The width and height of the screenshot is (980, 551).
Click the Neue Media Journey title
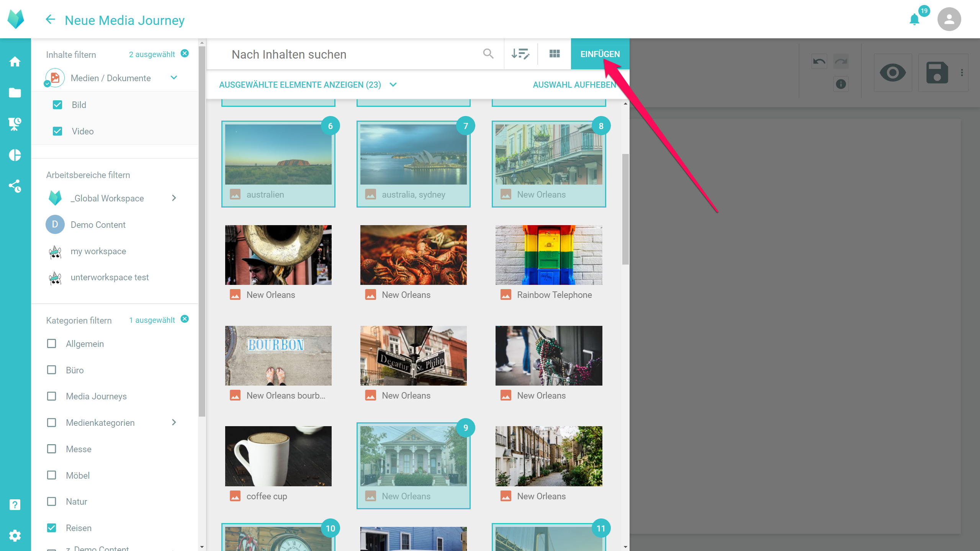(124, 20)
